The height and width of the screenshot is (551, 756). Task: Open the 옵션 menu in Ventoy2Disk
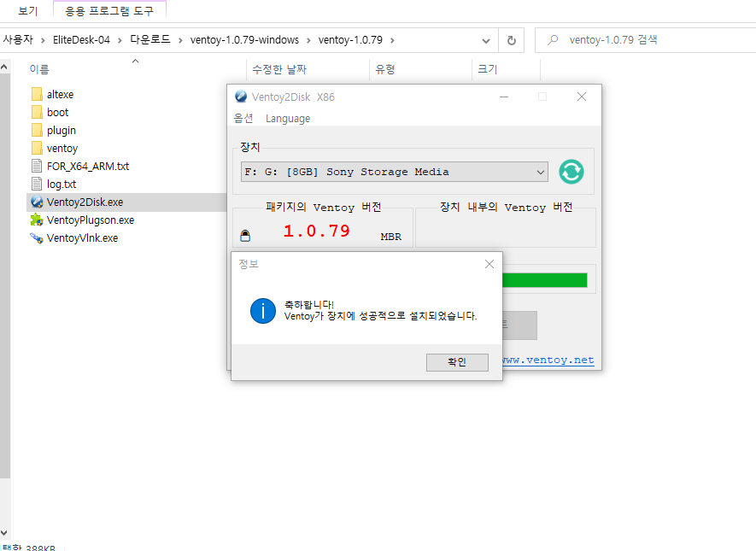coord(243,119)
